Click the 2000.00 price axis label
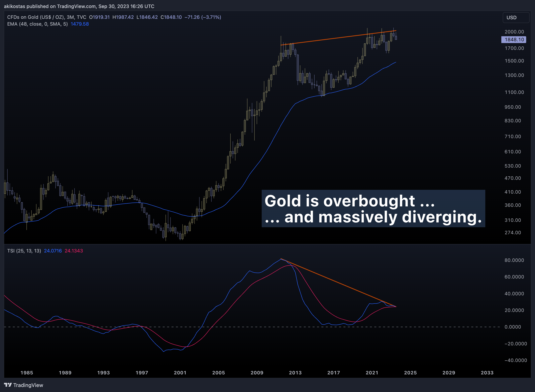This screenshot has width=535, height=392. coord(514,32)
